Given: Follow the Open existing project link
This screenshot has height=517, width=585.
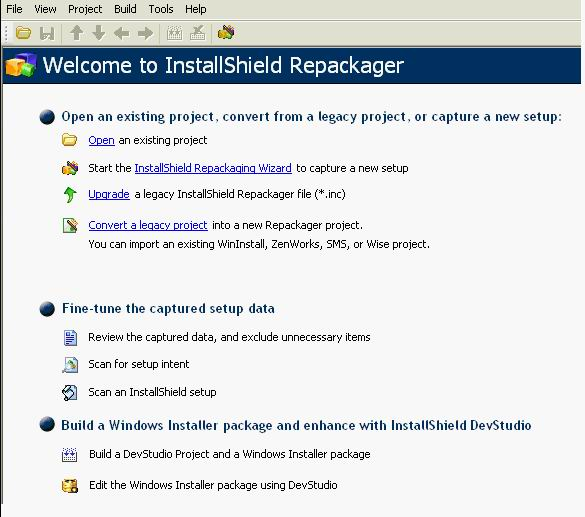Looking at the screenshot, I should pyautogui.click(x=101, y=140).
